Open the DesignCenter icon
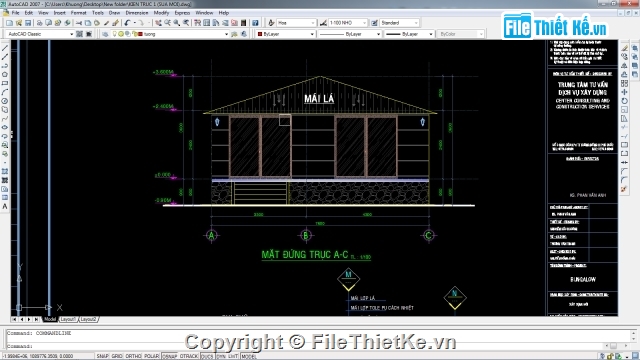This screenshot has width=640, height=360. [x=207, y=23]
